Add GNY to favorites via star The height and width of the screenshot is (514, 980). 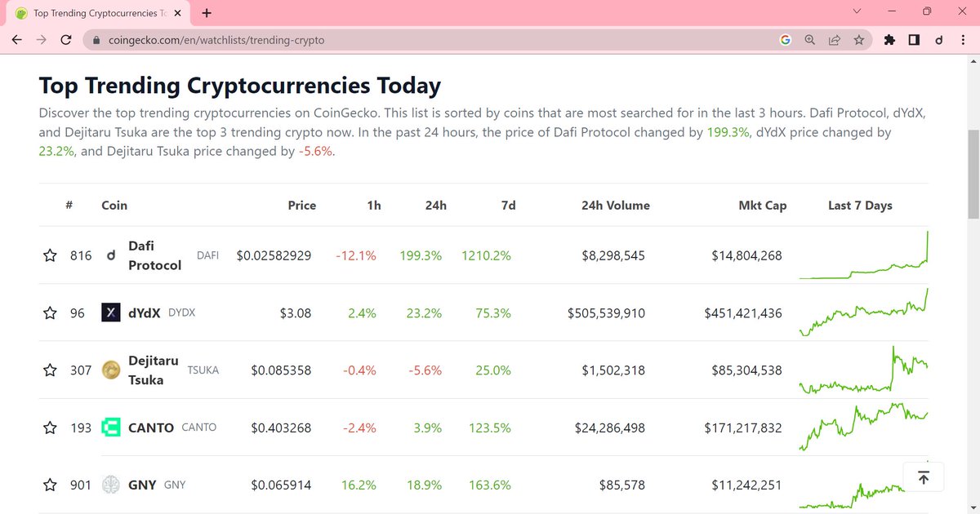(50, 485)
